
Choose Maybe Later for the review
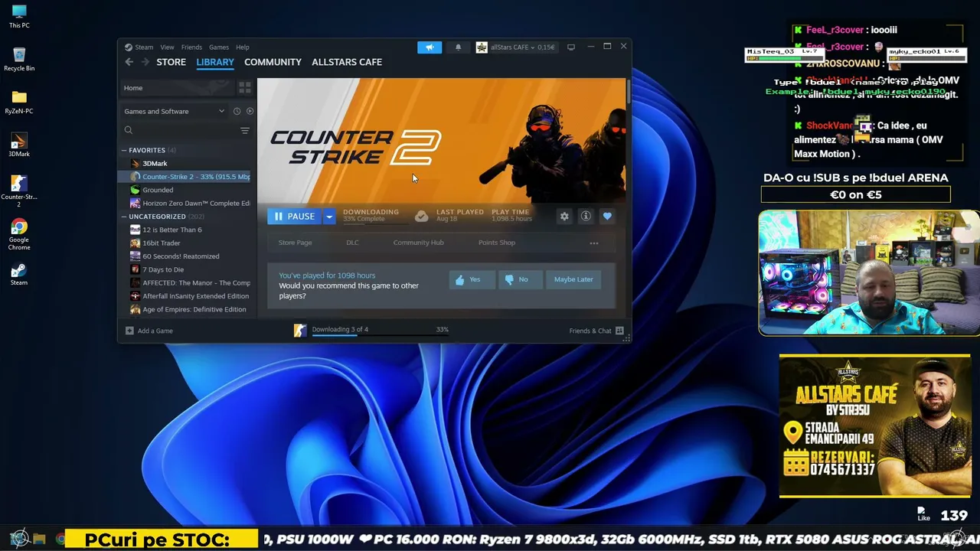pyautogui.click(x=573, y=279)
